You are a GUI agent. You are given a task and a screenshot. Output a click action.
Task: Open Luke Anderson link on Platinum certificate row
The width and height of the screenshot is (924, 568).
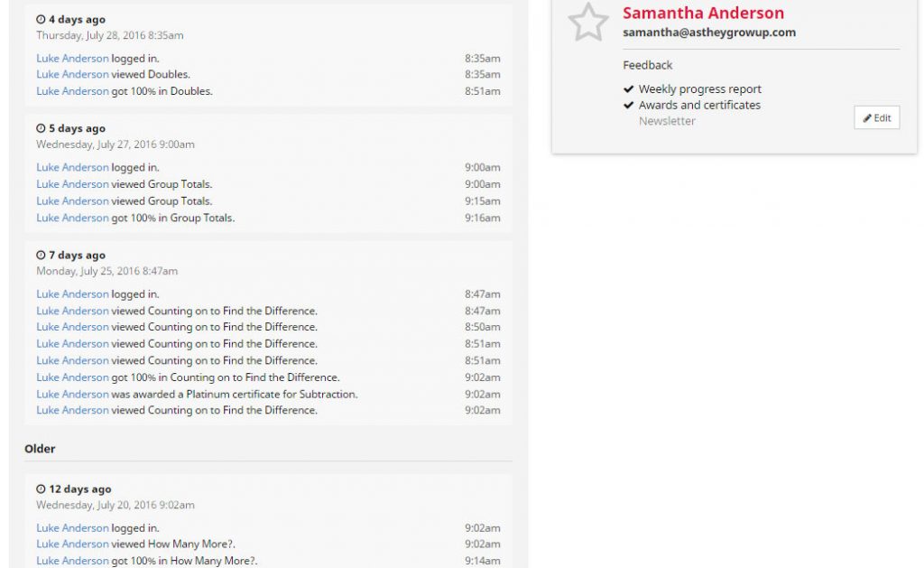(72, 395)
